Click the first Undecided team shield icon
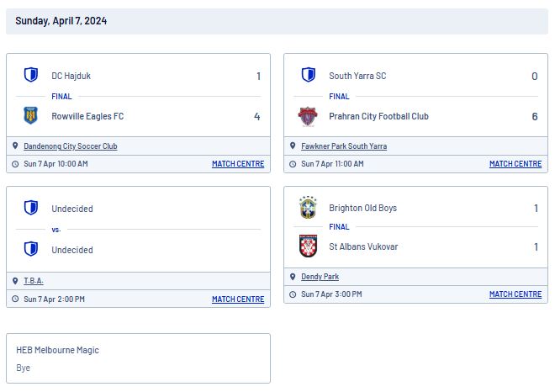The width and height of the screenshot is (555, 392). point(31,208)
